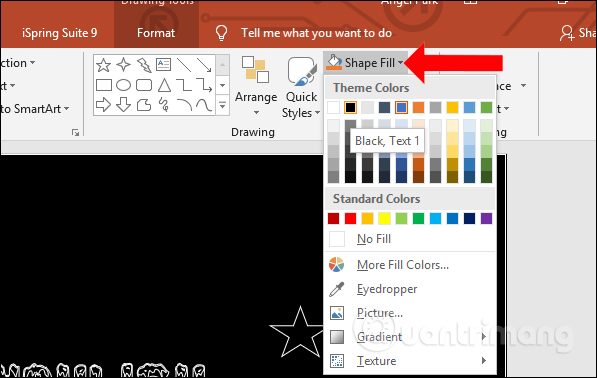Open the Texture submenu
The image size is (597, 378).
(410, 361)
